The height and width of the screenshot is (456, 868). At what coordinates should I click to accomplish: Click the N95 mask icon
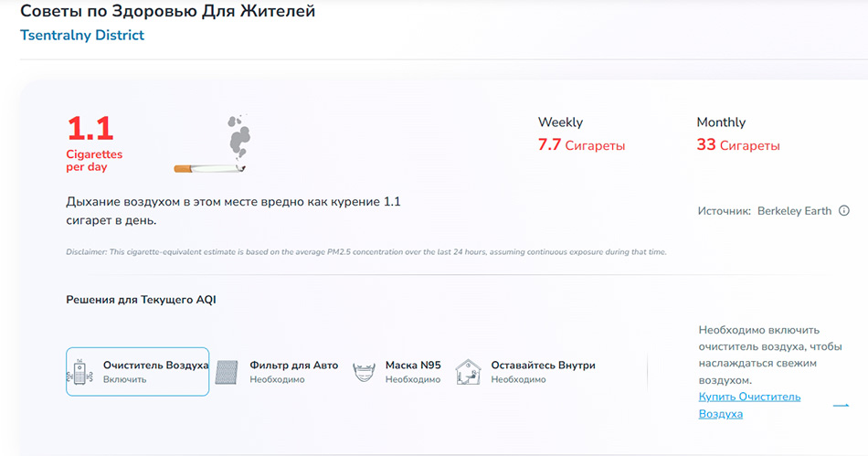point(365,371)
